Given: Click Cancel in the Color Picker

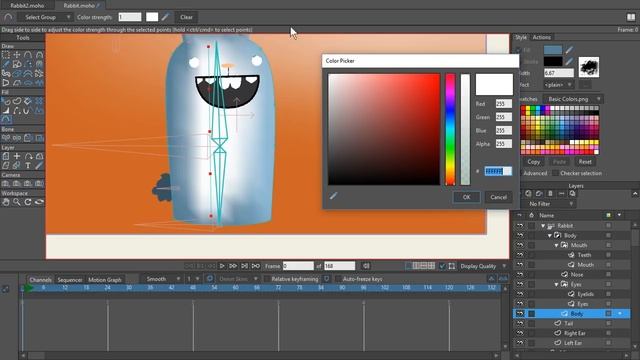Looking at the screenshot, I should click(x=498, y=197).
